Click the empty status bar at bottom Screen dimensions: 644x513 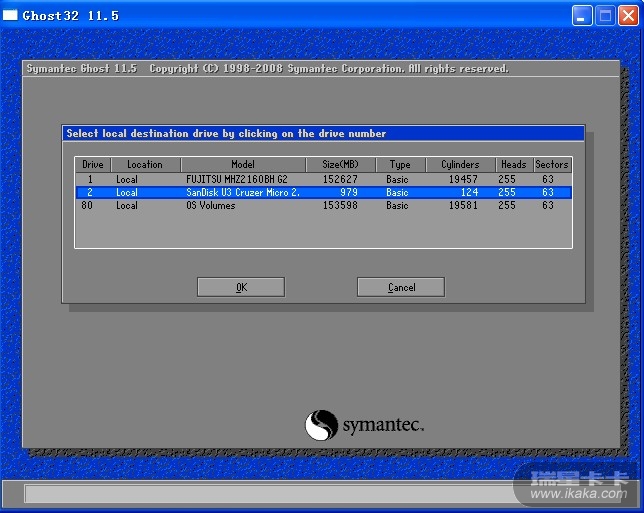[265, 494]
